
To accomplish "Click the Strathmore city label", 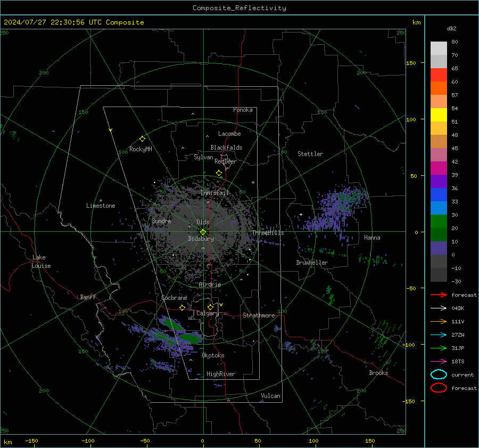I will coord(259,315).
